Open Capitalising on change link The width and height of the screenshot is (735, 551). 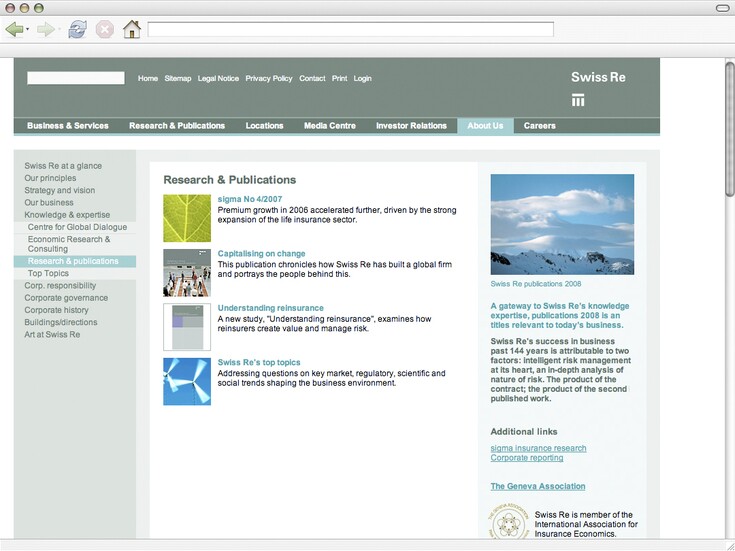pyautogui.click(x=261, y=253)
